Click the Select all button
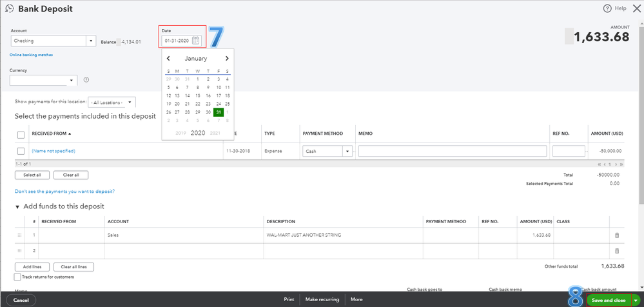Viewport: 644px width, 307px height. click(x=32, y=175)
